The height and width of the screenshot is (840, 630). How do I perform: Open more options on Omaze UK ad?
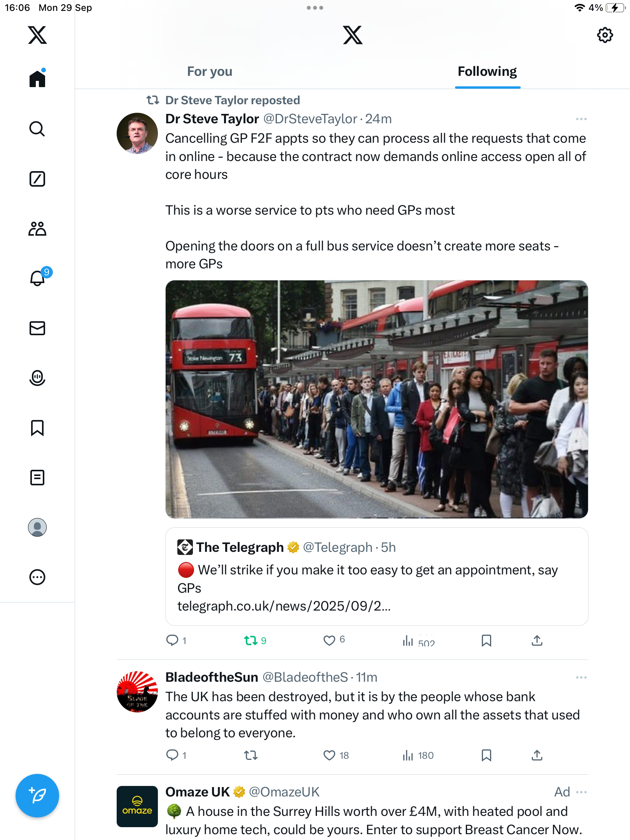point(581,792)
